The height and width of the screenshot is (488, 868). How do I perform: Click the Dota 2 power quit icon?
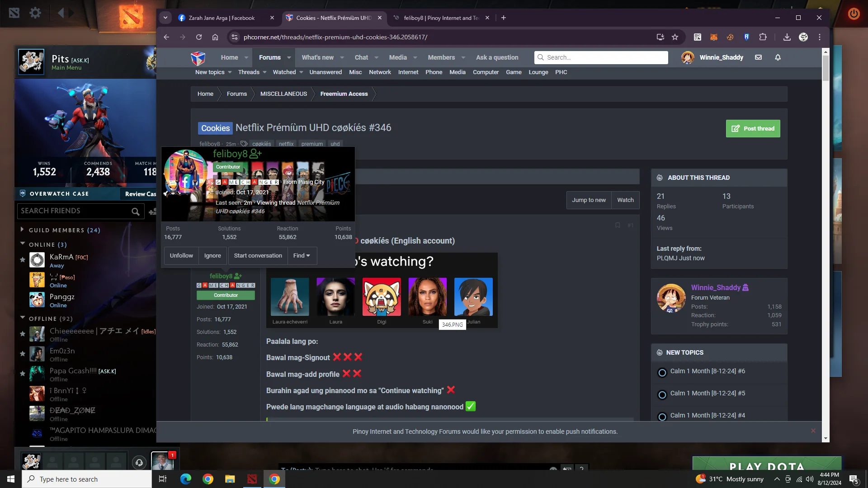(854, 13)
